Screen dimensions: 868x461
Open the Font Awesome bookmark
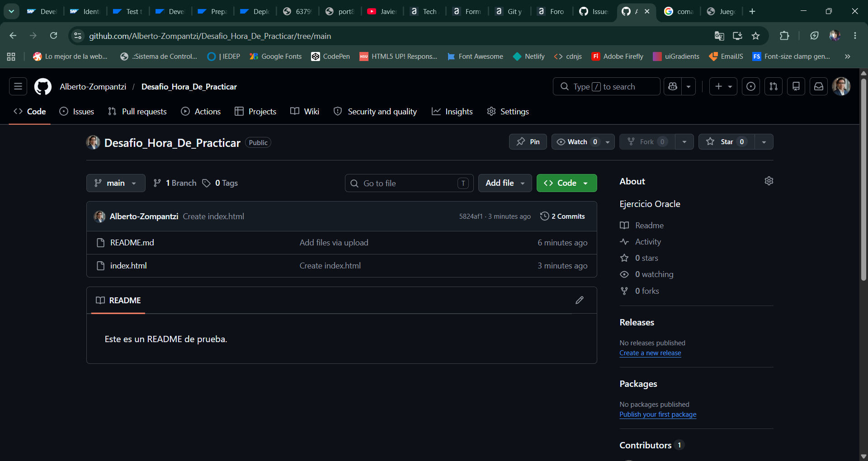[x=475, y=56]
